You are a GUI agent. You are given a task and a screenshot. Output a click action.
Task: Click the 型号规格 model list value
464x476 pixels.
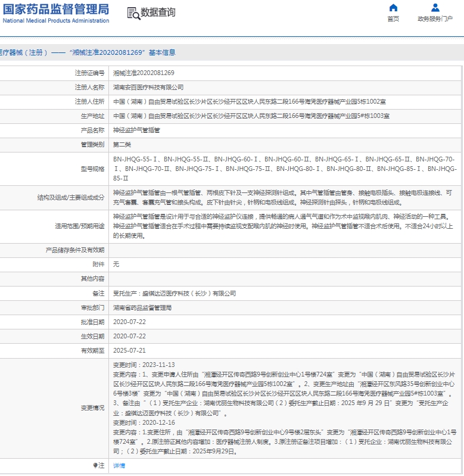(285, 169)
